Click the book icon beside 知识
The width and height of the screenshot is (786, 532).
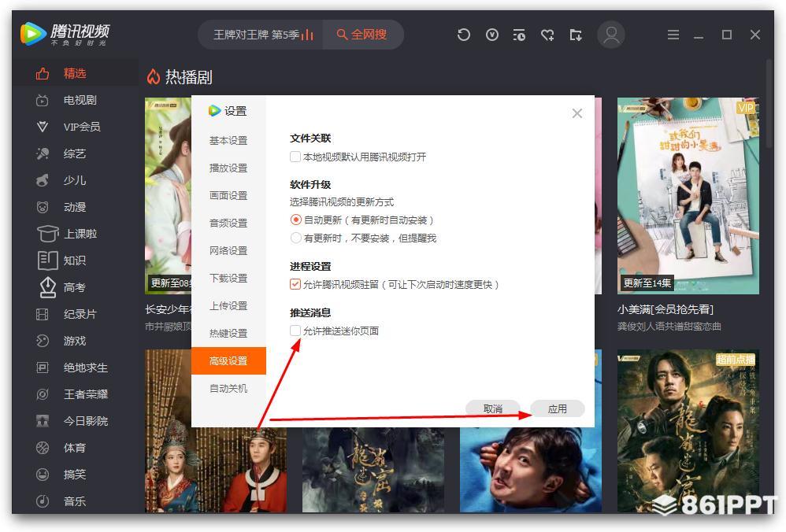pyautogui.click(x=47, y=260)
